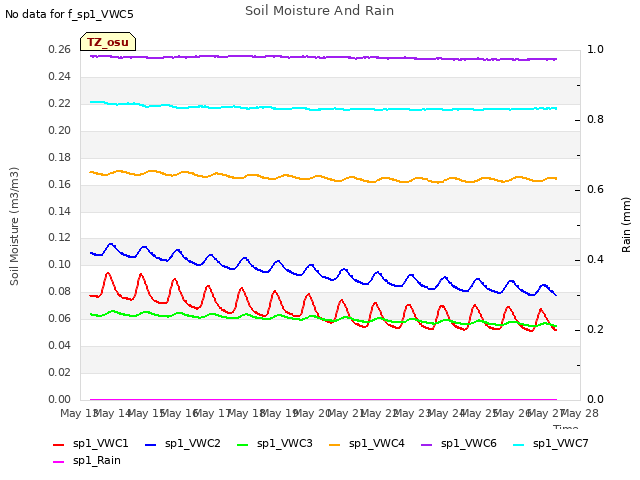640x480 pixels.
Task: Click the purple sp1_VWC6 data line
Action: pyautogui.click(x=322, y=57)
